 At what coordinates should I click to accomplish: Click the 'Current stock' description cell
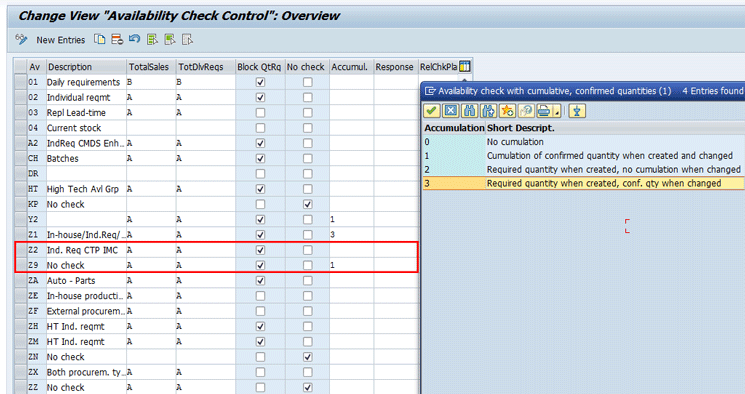click(86, 128)
